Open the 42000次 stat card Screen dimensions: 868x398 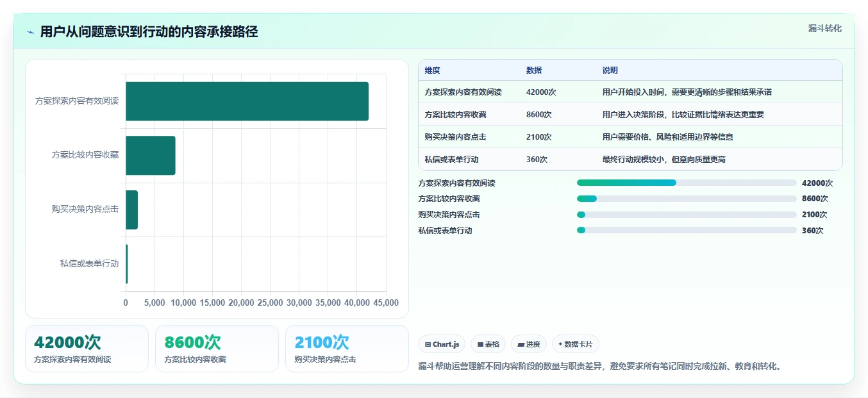coord(87,349)
